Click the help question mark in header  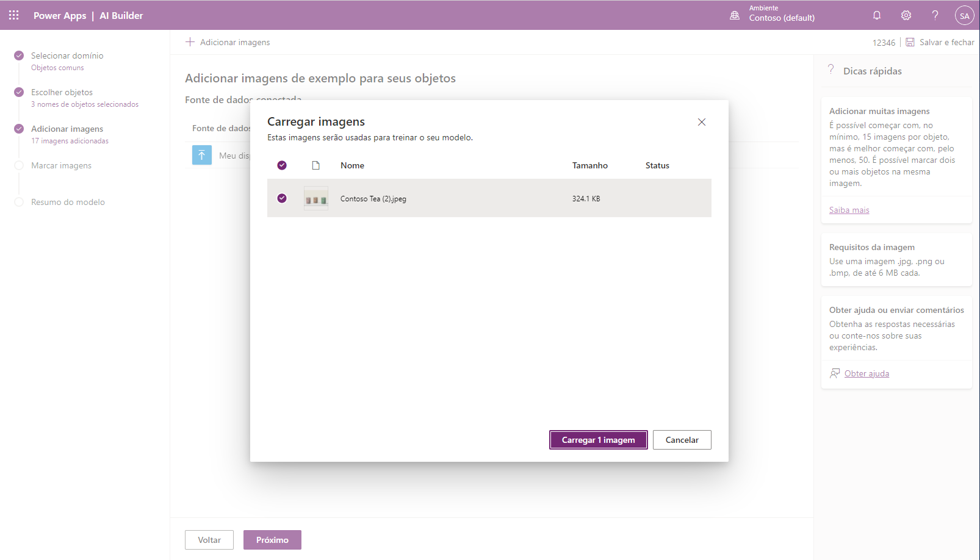click(x=934, y=15)
